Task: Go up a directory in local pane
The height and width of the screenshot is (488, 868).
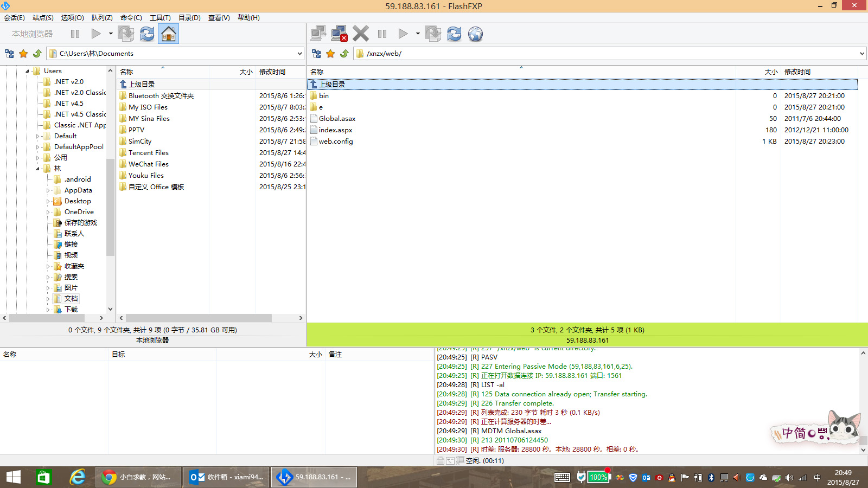Action: pyautogui.click(x=37, y=54)
